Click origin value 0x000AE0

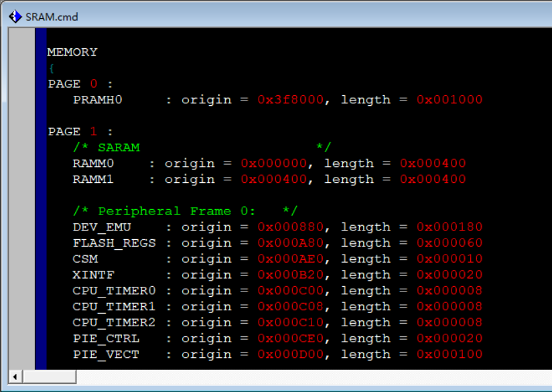point(291,259)
